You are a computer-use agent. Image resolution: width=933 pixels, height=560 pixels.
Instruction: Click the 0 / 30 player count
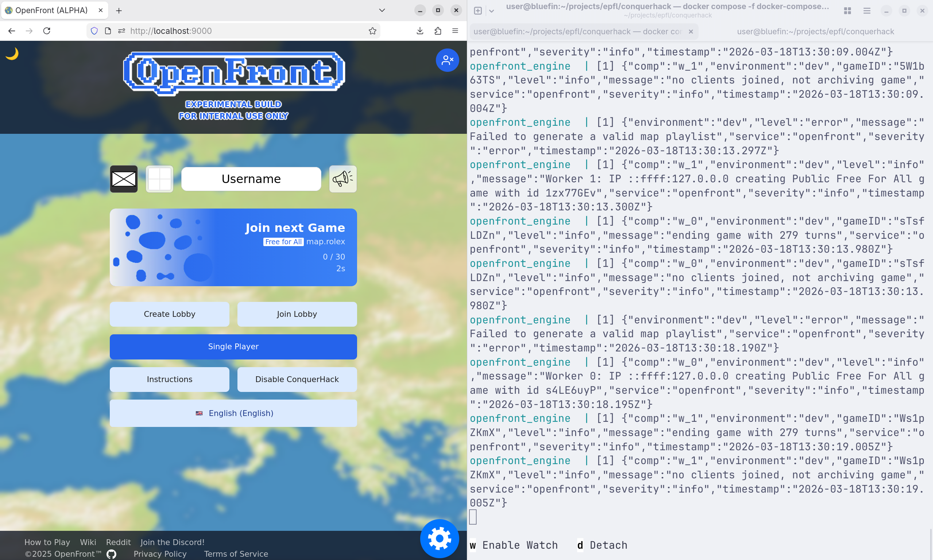334,257
